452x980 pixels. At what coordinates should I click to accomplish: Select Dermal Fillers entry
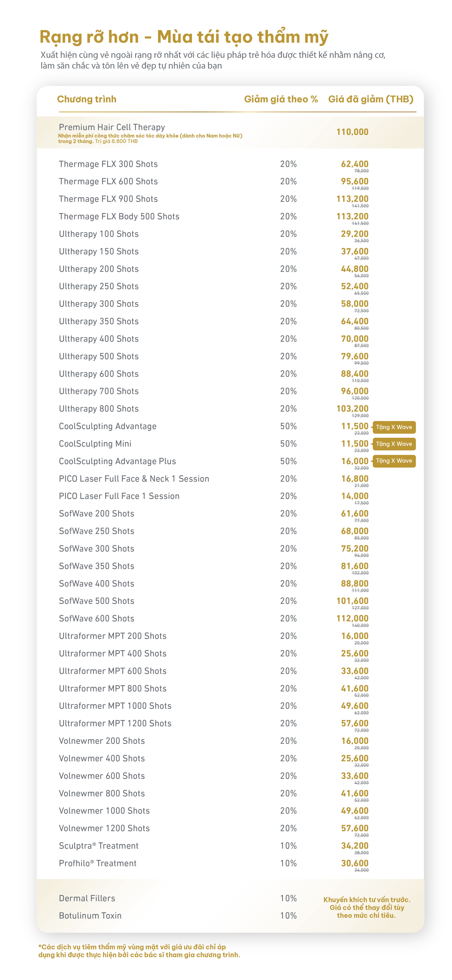[87, 898]
